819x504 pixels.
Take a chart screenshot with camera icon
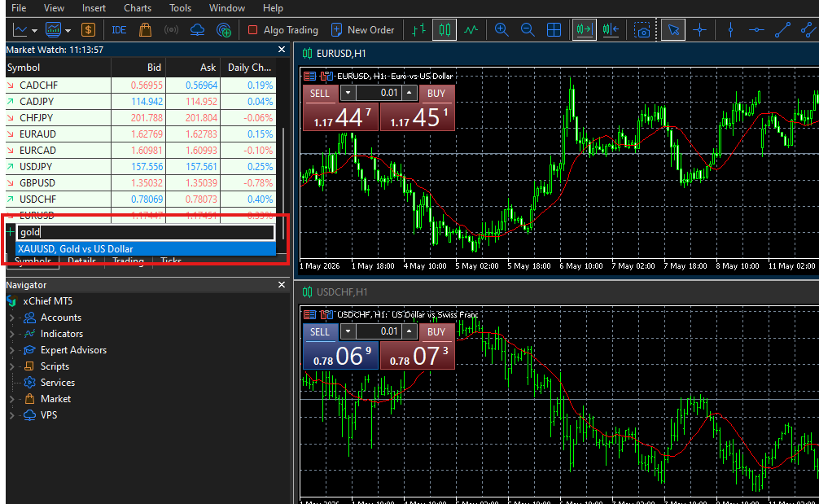tap(642, 30)
